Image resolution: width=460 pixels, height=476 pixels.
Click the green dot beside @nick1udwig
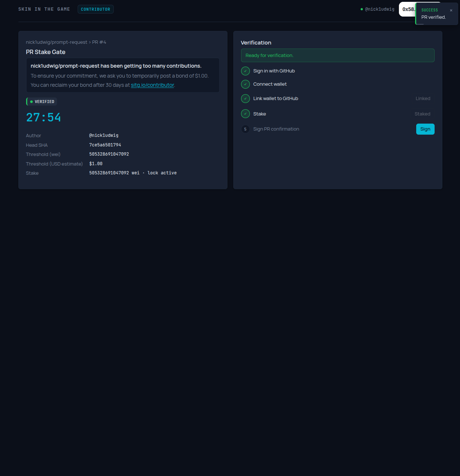click(x=362, y=9)
